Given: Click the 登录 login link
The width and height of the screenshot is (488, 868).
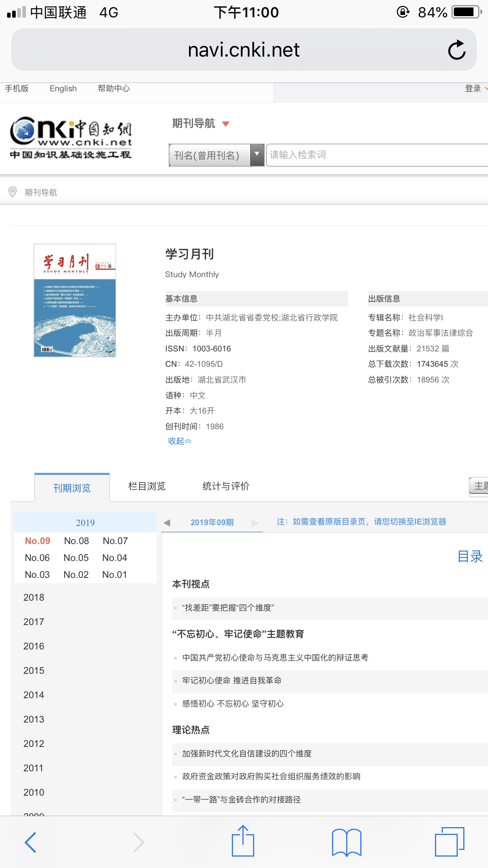Looking at the screenshot, I should [473, 88].
